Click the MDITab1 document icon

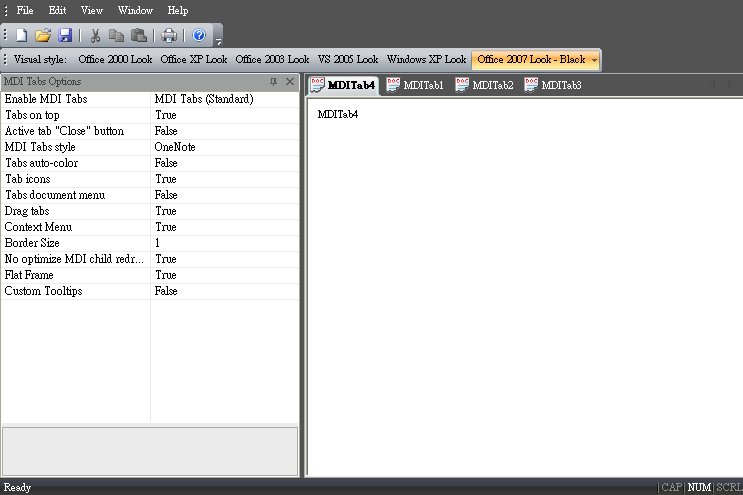pyautogui.click(x=393, y=85)
